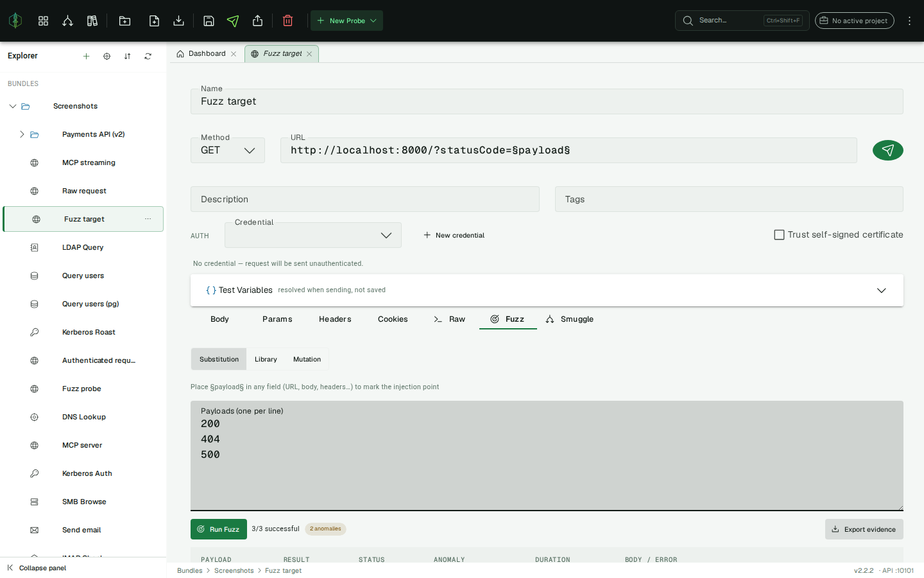Click the Explorer locate target icon

pos(107,56)
